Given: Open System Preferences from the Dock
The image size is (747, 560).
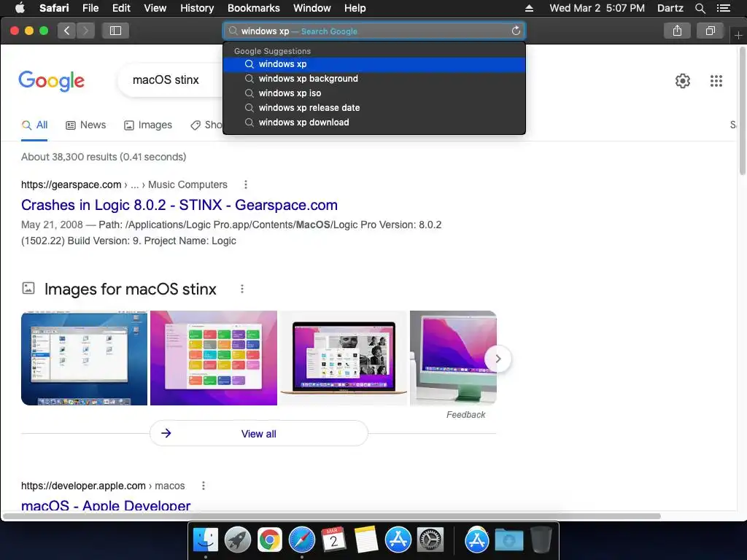Looking at the screenshot, I should coord(430,540).
